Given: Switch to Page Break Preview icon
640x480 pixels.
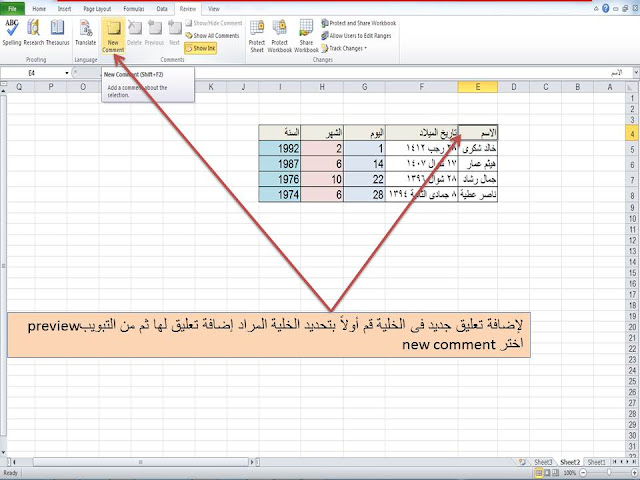Looking at the screenshot, I should coord(555,473).
